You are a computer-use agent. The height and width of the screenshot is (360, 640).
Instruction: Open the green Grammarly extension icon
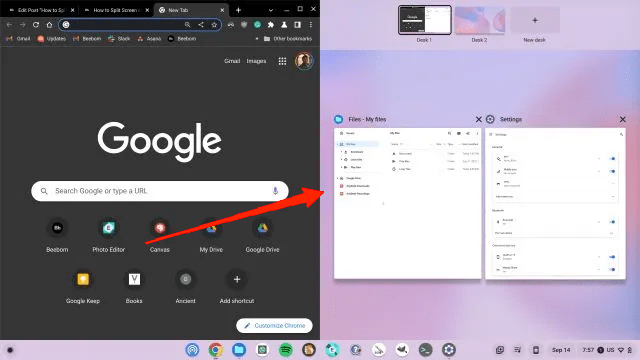click(x=258, y=25)
